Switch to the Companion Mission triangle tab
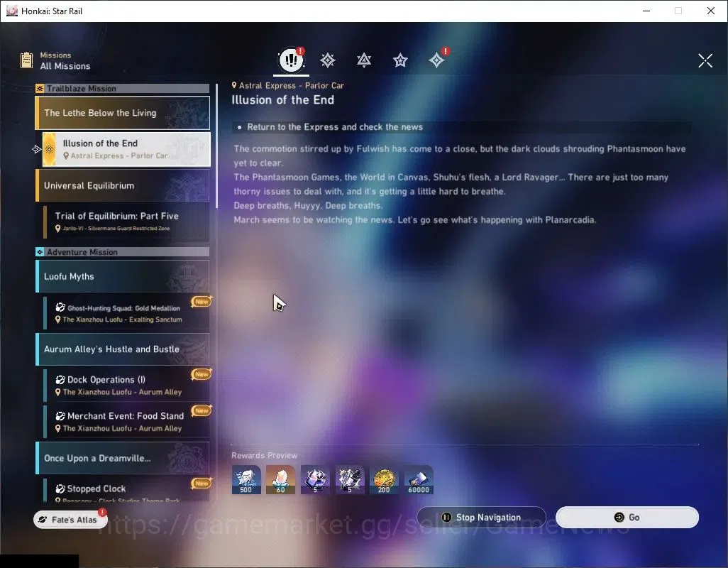728x568 pixels. pos(364,60)
